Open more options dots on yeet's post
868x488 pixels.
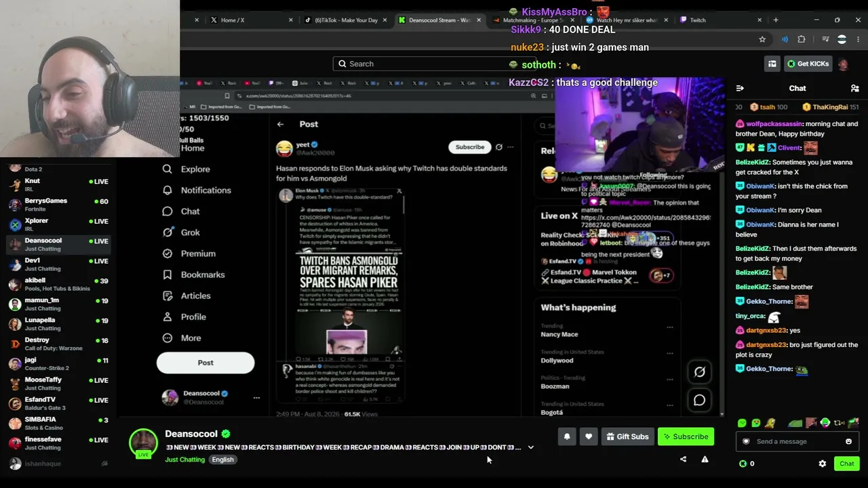click(511, 147)
